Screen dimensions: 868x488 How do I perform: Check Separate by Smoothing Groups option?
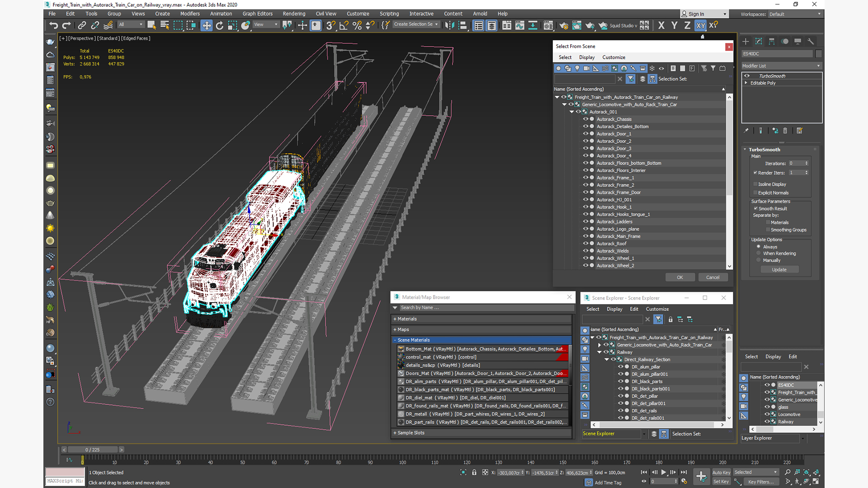[x=768, y=230]
